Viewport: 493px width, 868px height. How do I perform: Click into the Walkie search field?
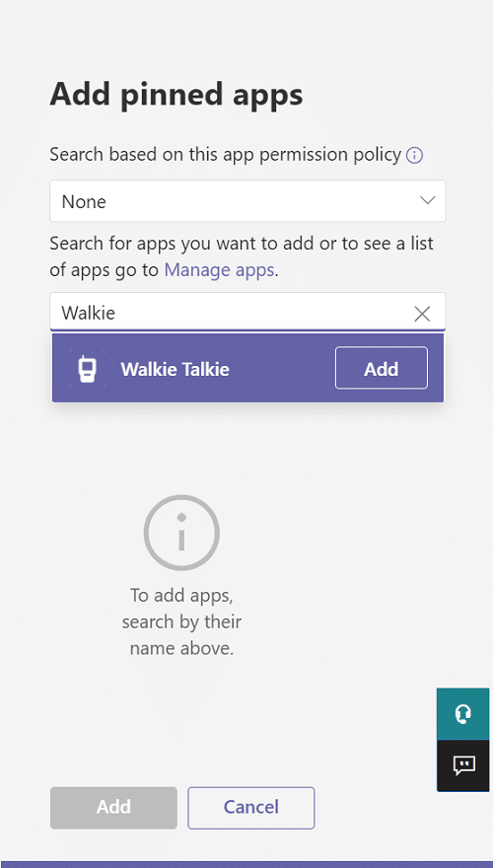[247, 313]
